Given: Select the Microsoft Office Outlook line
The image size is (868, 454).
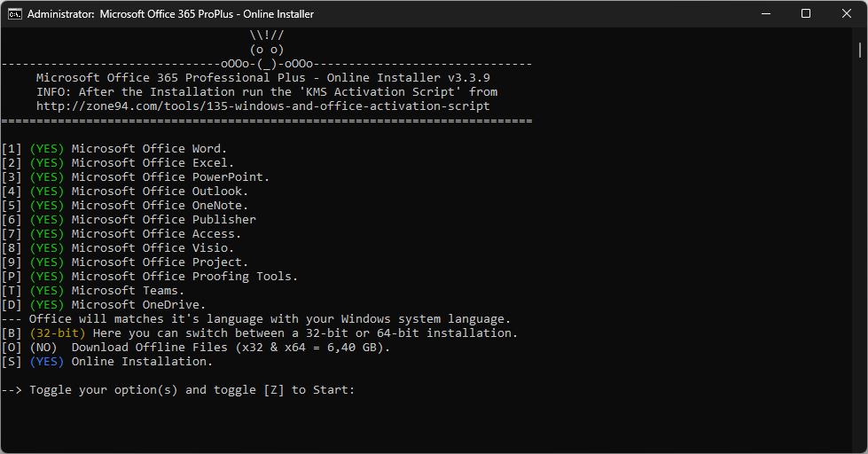Looking at the screenshot, I should [124, 191].
